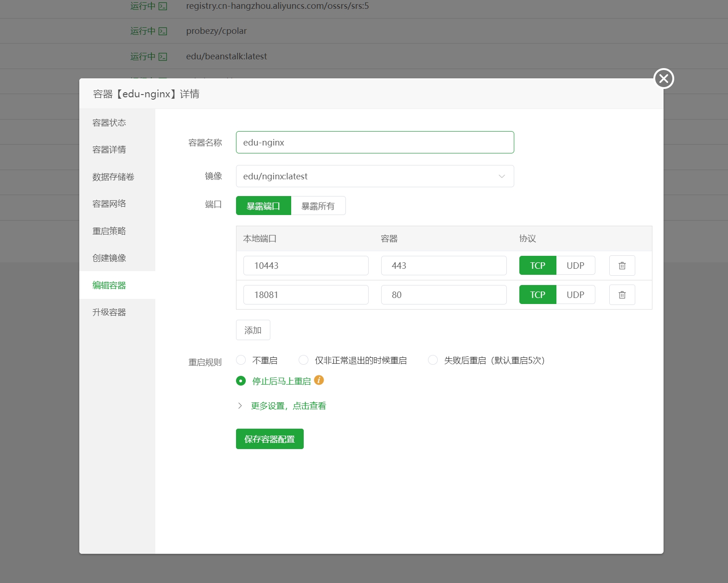Click 保存容器配置 button
Image resolution: width=728 pixels, height=583 pixels.
pos(269,439)
